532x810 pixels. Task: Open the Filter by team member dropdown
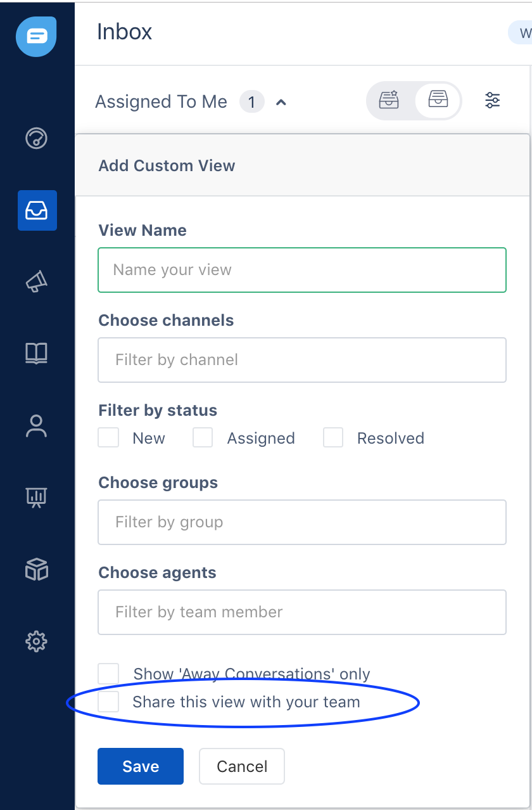pos(302,612)
